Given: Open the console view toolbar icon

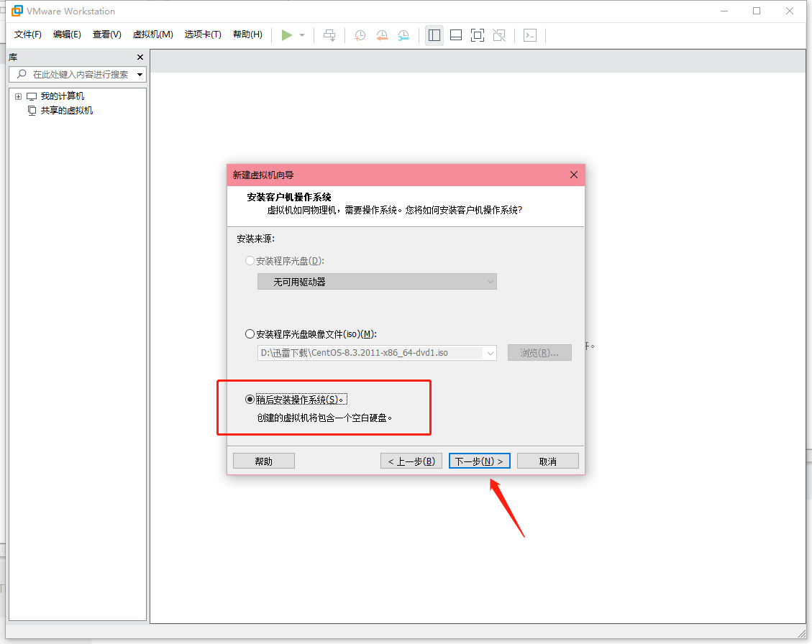Looking at the screenshot, I should [530, 35].
